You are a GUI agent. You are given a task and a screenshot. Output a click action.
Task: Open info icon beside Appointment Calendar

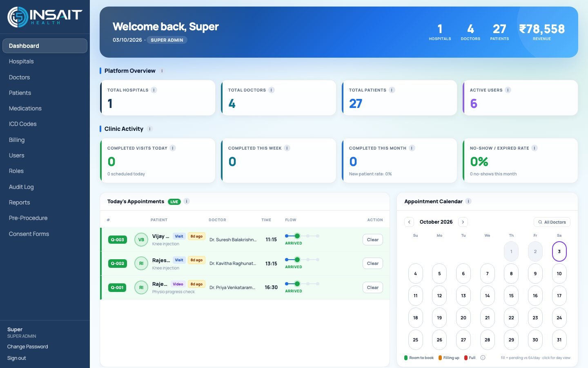pyautogui.click(x=468, y=201)
